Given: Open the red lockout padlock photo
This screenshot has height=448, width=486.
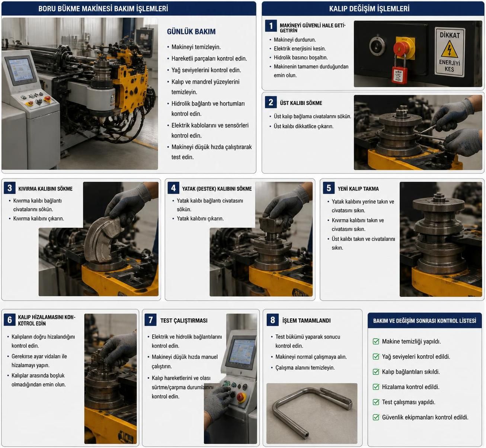Looking at the screenshot, I should [418, 54].
